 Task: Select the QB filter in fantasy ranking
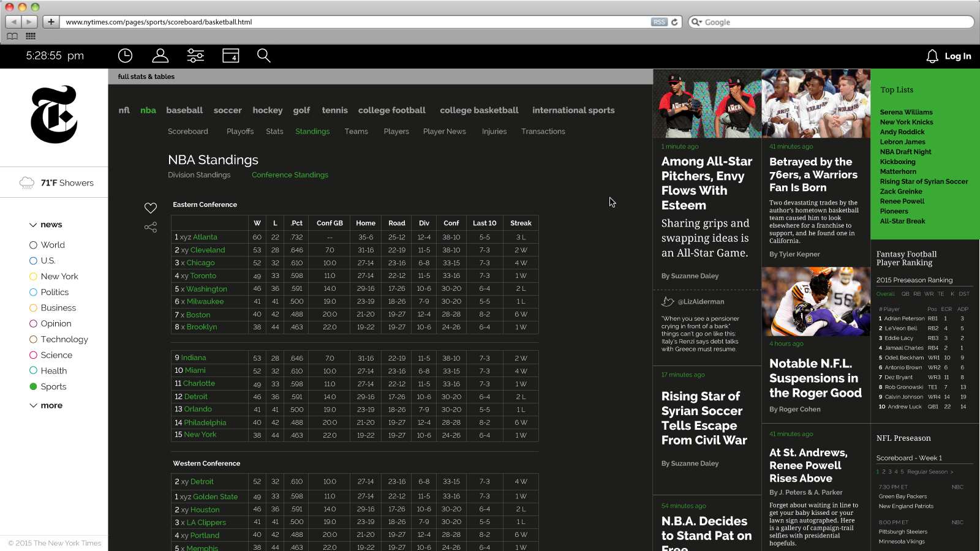coord(905,294)
